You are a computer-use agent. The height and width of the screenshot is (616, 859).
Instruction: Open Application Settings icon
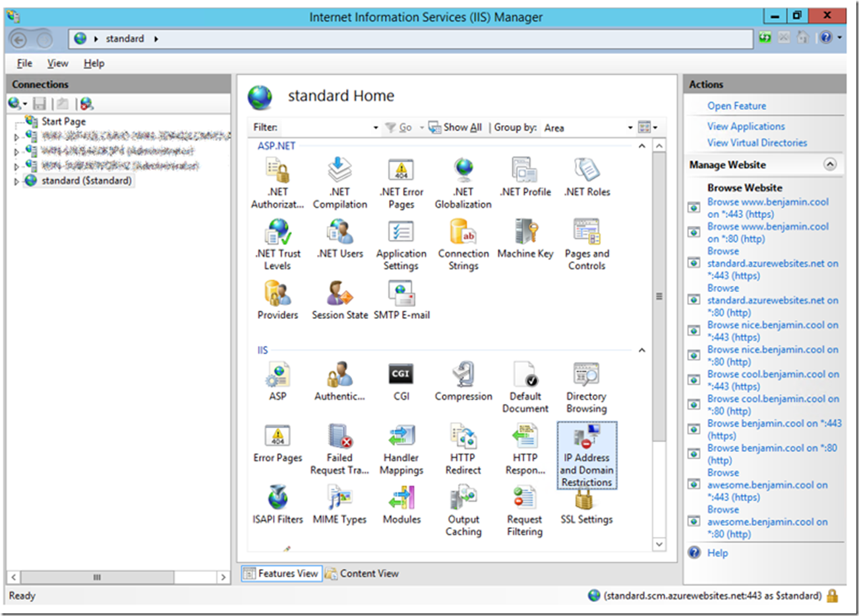(401, 245)
